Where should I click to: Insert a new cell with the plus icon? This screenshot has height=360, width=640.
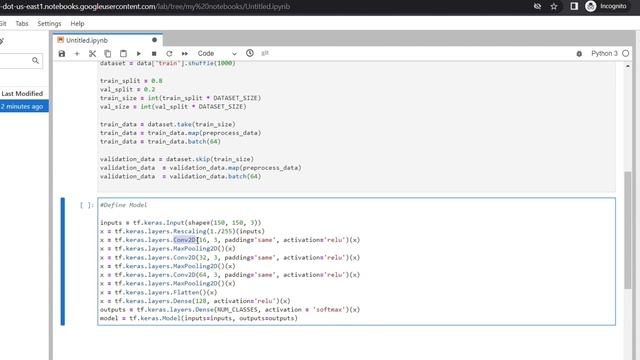(77, 53)
